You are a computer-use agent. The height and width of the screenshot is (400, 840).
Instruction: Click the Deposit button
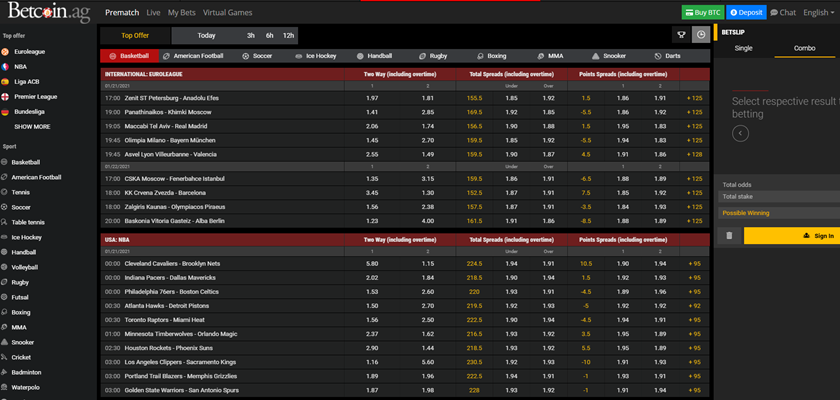(x=746, y=12)
